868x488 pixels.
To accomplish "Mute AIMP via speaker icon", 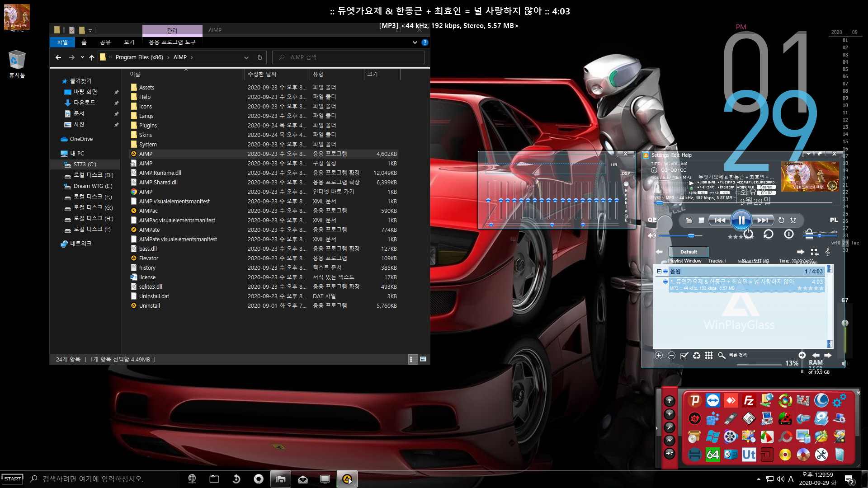I will point(651,235).
